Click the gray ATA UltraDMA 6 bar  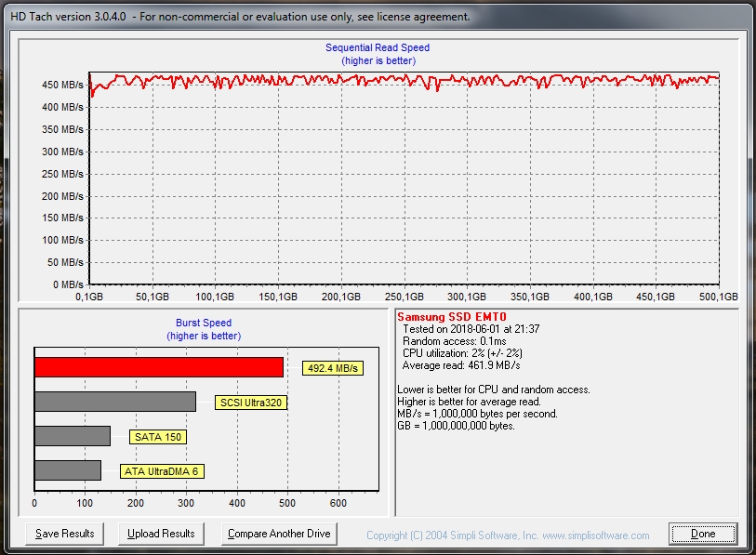pyautogui.click(x=68, y=470)
